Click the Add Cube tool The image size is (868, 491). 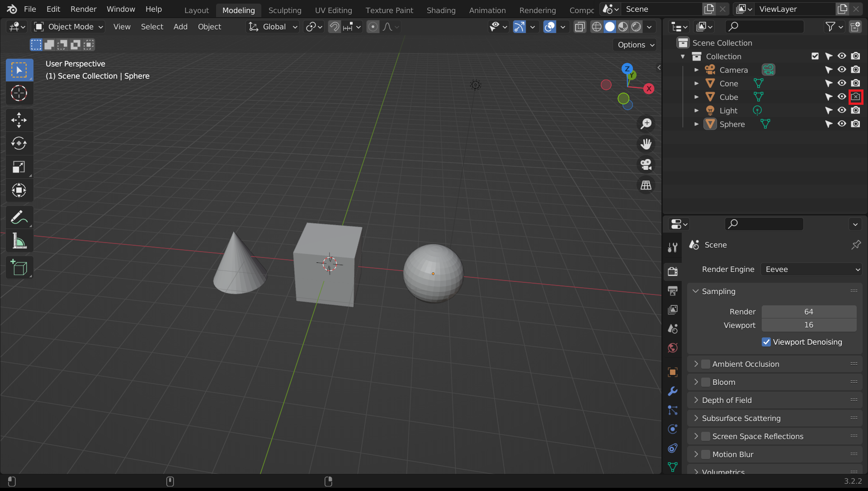(x=19, y=267)
